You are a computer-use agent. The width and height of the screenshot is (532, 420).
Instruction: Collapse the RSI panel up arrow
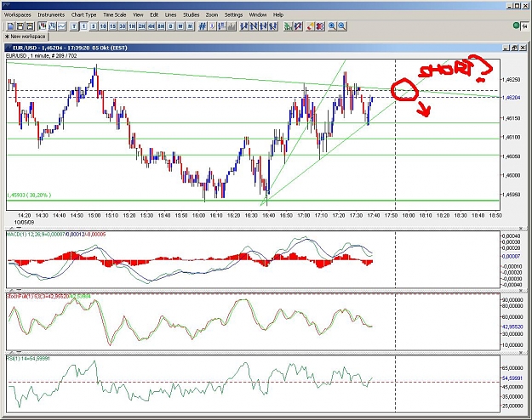click(x=12, y=353)
